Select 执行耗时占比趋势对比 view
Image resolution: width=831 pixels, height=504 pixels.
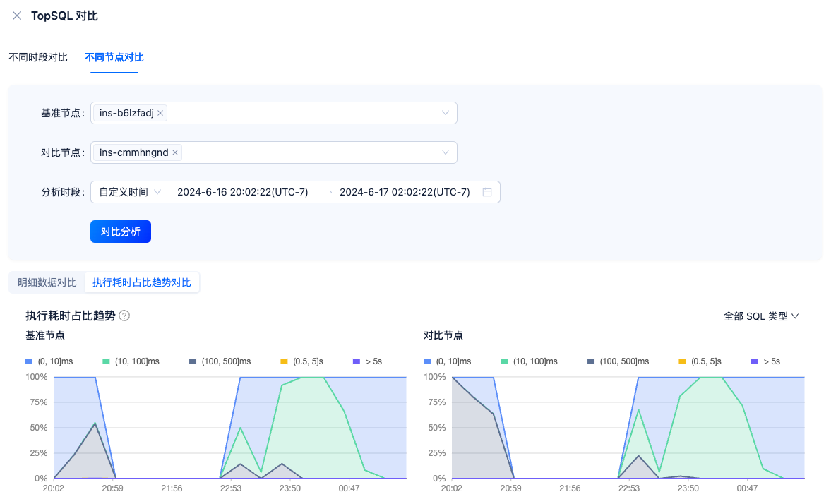[x=142, y=282]
